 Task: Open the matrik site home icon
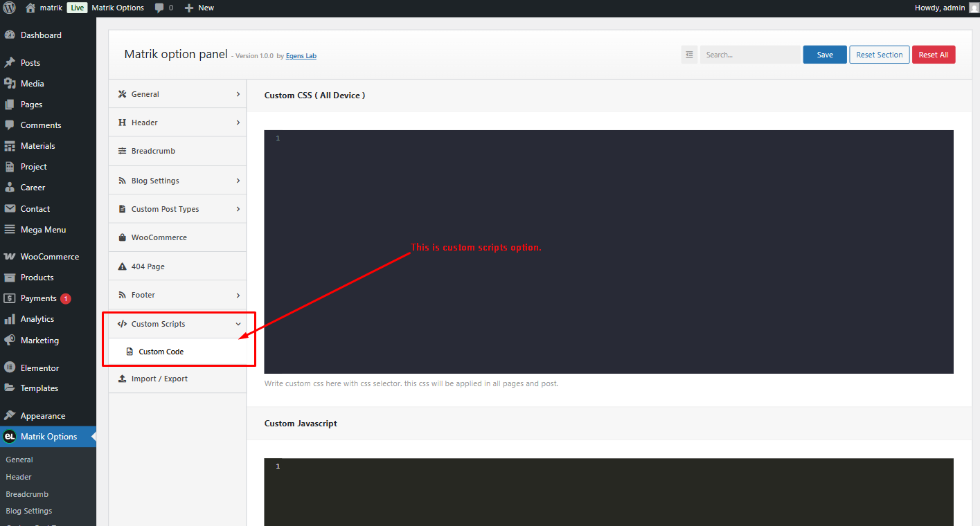pos(30,8)
